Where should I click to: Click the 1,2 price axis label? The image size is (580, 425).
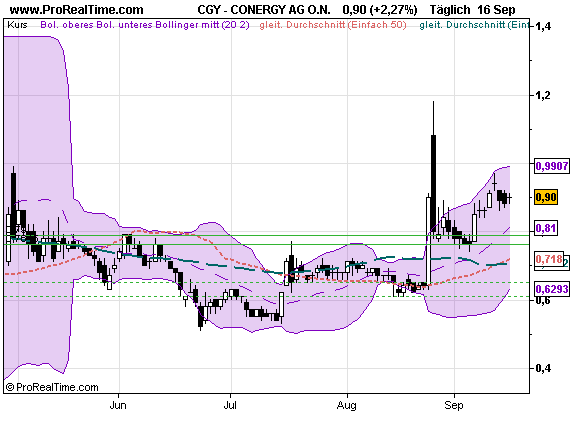543,95
